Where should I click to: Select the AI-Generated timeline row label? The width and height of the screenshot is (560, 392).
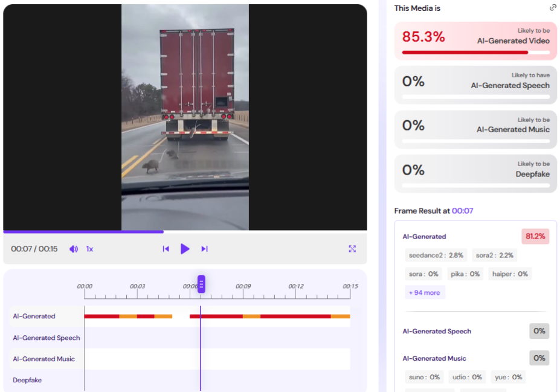click(34, 316)
